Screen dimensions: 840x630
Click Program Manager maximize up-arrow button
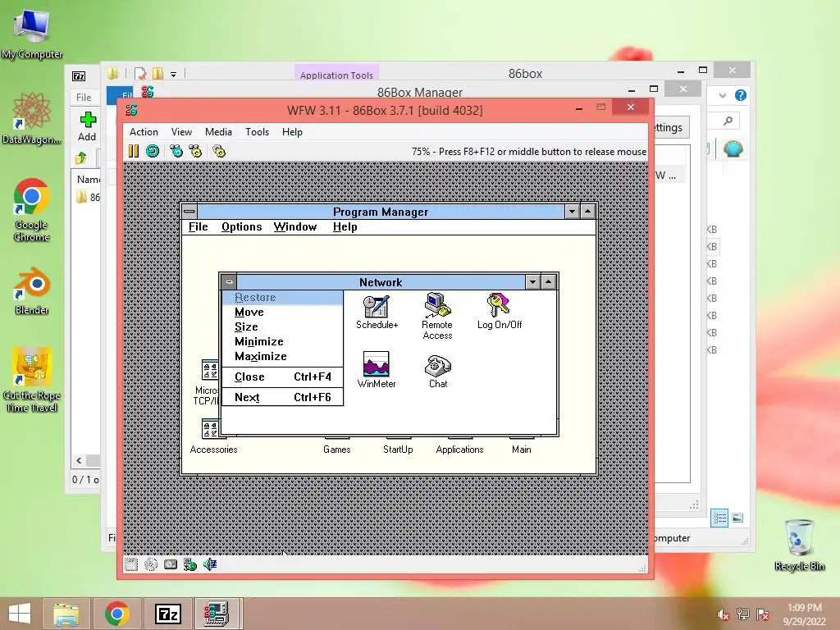point(587,211)
